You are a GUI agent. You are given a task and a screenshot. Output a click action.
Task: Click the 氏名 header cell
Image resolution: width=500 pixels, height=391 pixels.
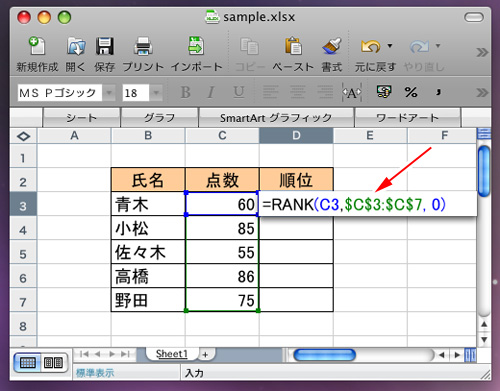coord(148,180)
